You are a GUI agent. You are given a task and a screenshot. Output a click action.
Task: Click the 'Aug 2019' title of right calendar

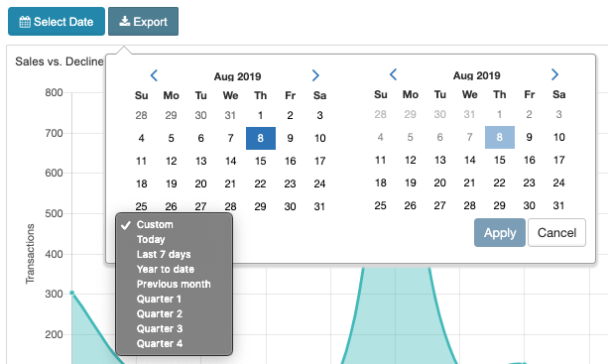pyautogui.click(x=476, y=75)
